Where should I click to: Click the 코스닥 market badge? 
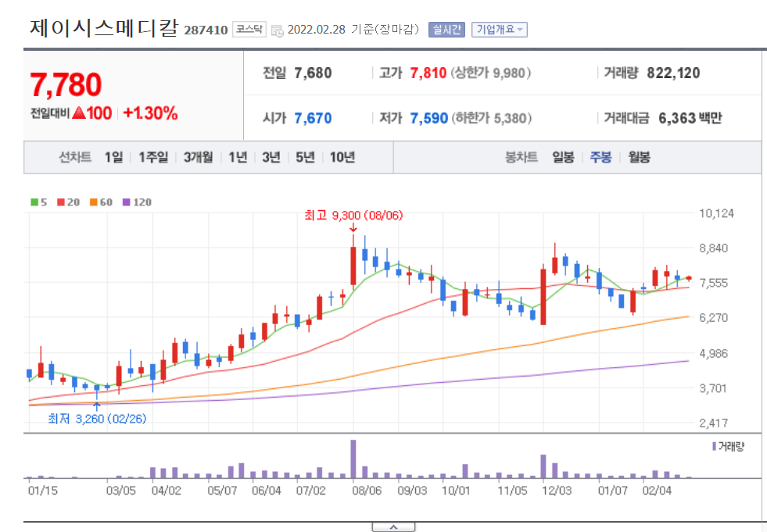[249, 30]
